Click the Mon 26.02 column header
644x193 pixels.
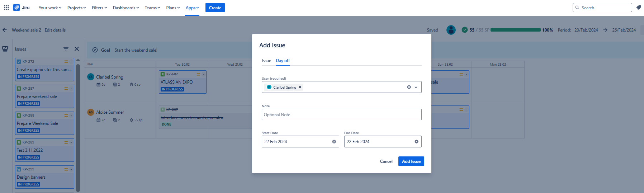[x=498, y=65]
